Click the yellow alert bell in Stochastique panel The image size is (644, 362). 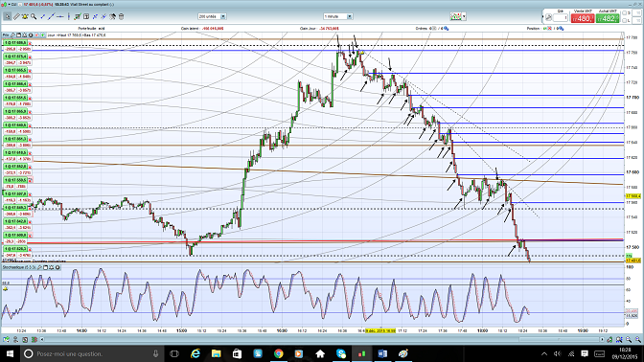click(x=6, y=289)
